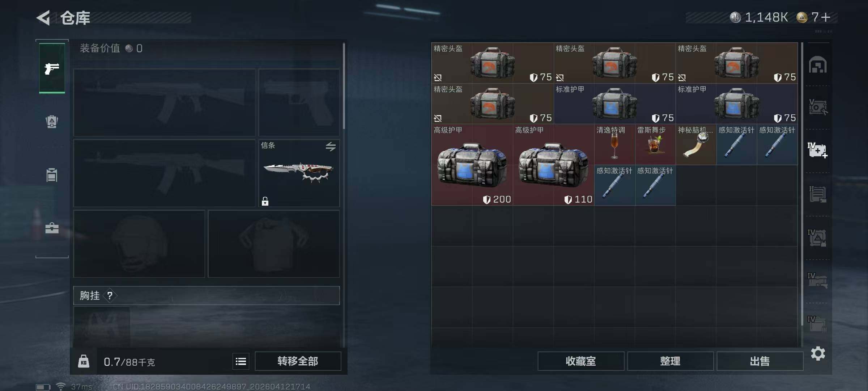Open the list view icon beside 转移全部
Image resolution: width=868 pixels, height=391 pixels.
point(241,361)
